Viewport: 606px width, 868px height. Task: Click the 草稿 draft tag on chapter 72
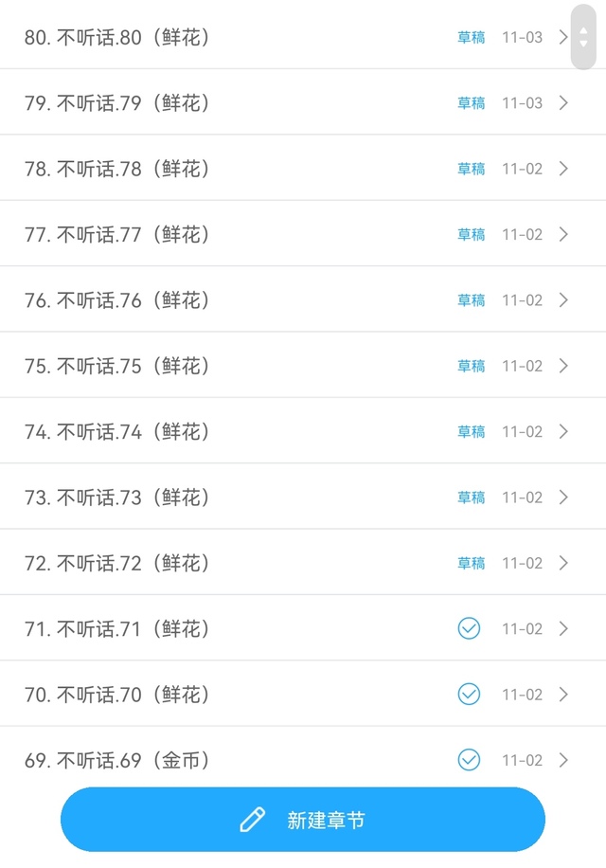pos(472,564)
